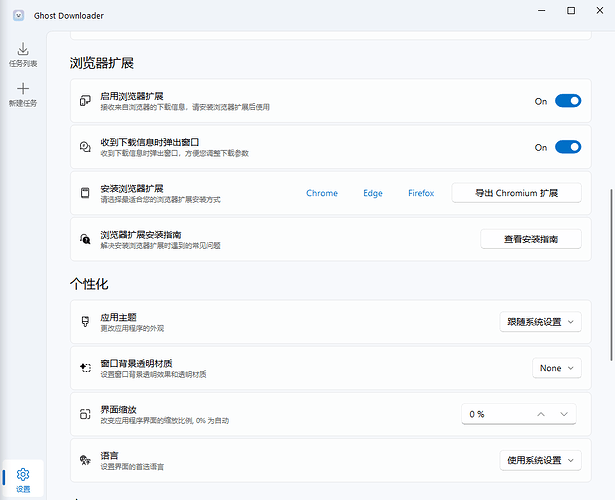The height and width of the screenshot is (500, 615).
Task: Click the 语言 globe icon
Action: 85,460
